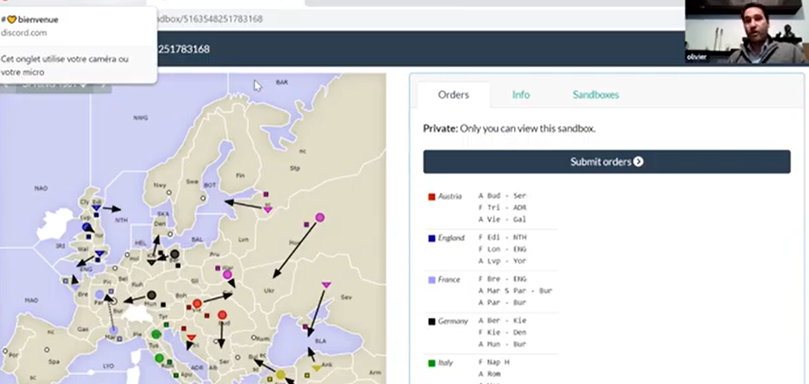Switch to the Sandboxes tab
The image size is (809, 384).
click(595, 95)
